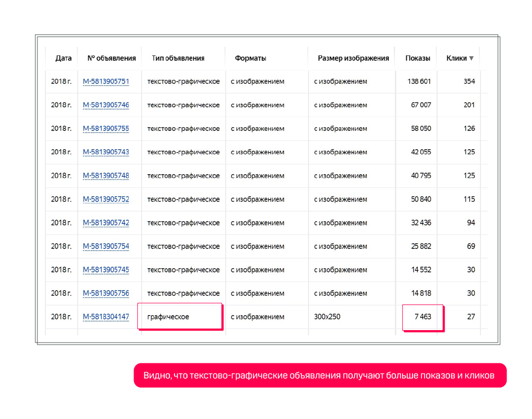Select the Тип объявления column header
532x419 pixels.
(178, 59)
